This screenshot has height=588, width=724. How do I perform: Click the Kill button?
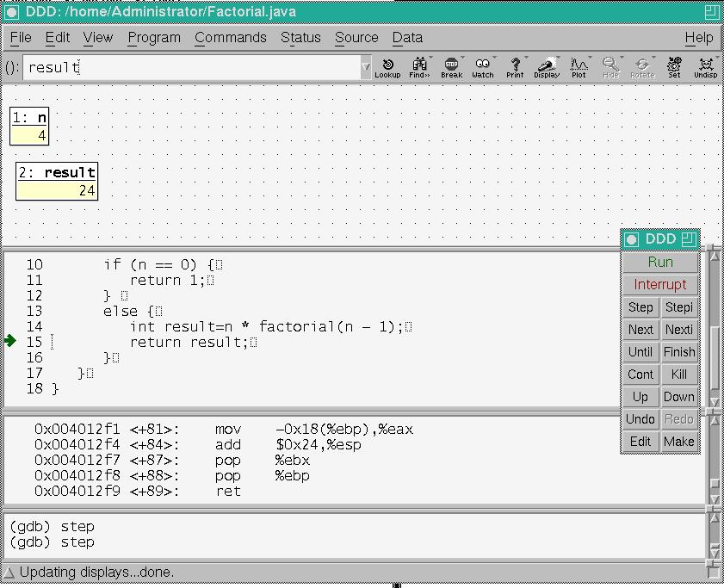[x=678, y=374]
